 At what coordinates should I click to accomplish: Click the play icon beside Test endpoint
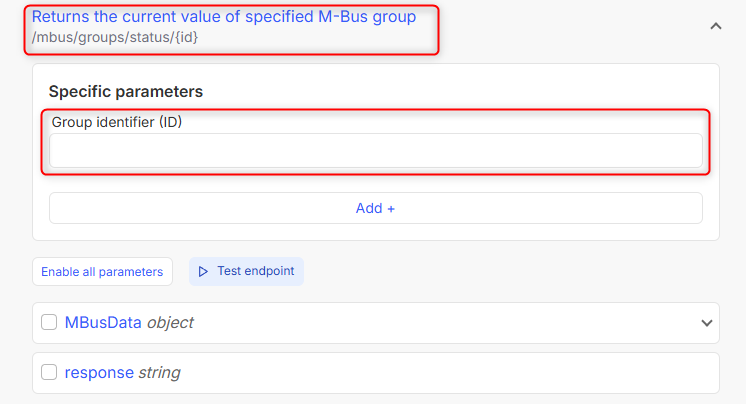pos(203,271)
